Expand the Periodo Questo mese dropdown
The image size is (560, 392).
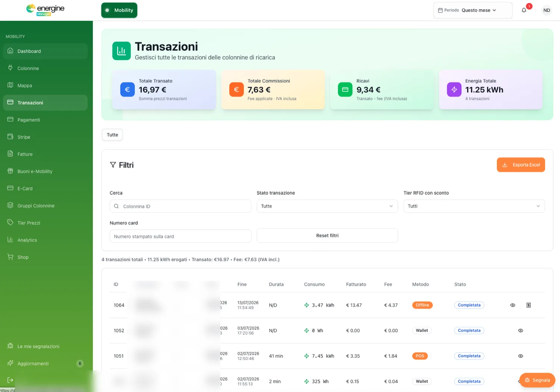(x=473, y=10)
